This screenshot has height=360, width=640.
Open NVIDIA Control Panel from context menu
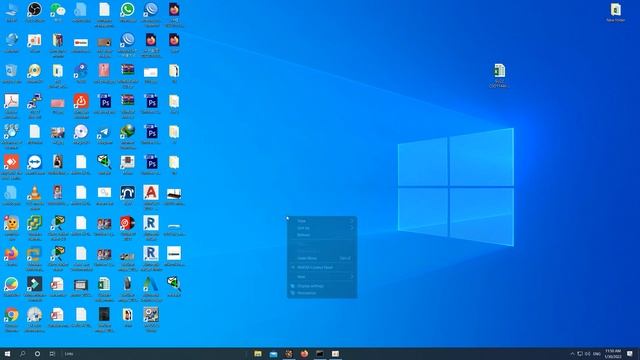322,267
